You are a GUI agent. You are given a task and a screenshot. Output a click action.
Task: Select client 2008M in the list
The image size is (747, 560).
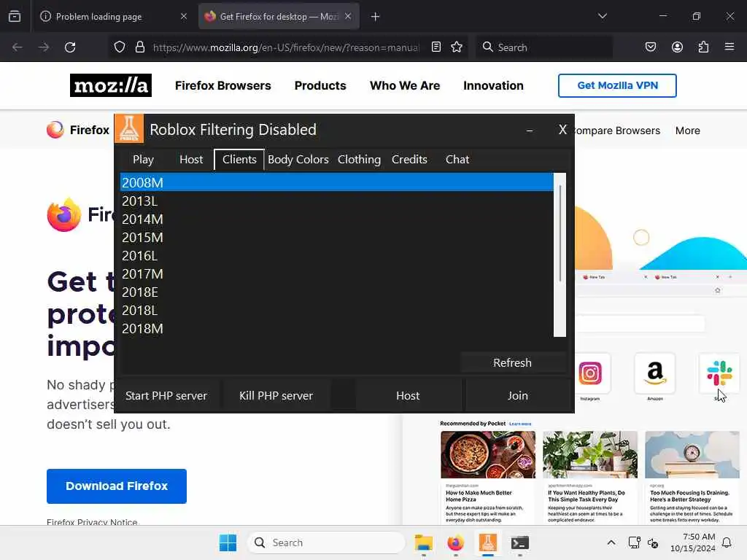(x=337, y=182)
